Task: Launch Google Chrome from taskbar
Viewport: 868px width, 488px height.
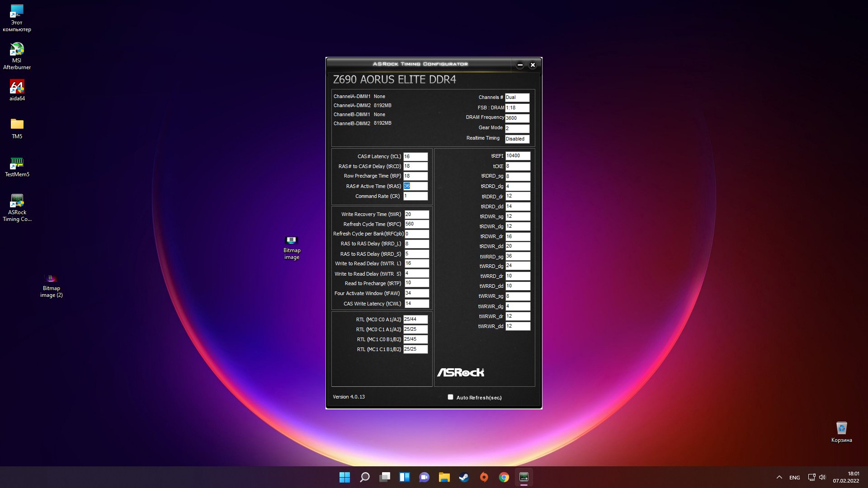Action: pyautogui.click(x=504, y=477)
